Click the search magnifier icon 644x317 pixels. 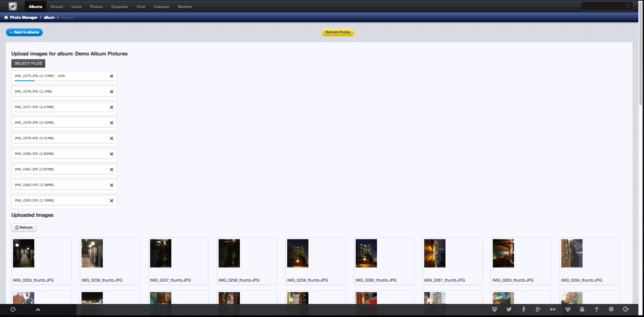point(628,6)
